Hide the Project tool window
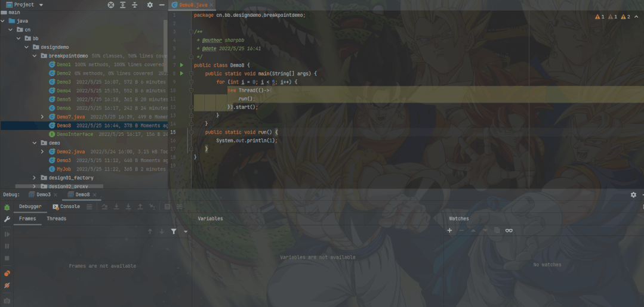The height and width of the screenshot is (307, 644). tap(162, 5)
